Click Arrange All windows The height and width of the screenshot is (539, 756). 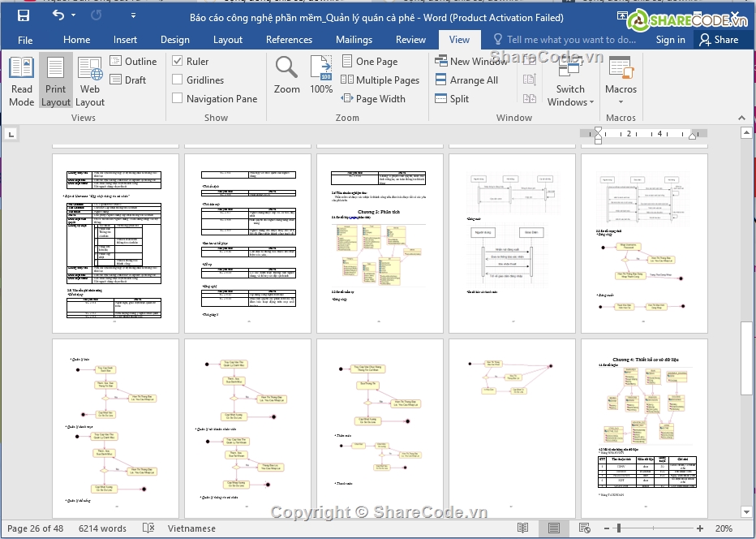466,80
